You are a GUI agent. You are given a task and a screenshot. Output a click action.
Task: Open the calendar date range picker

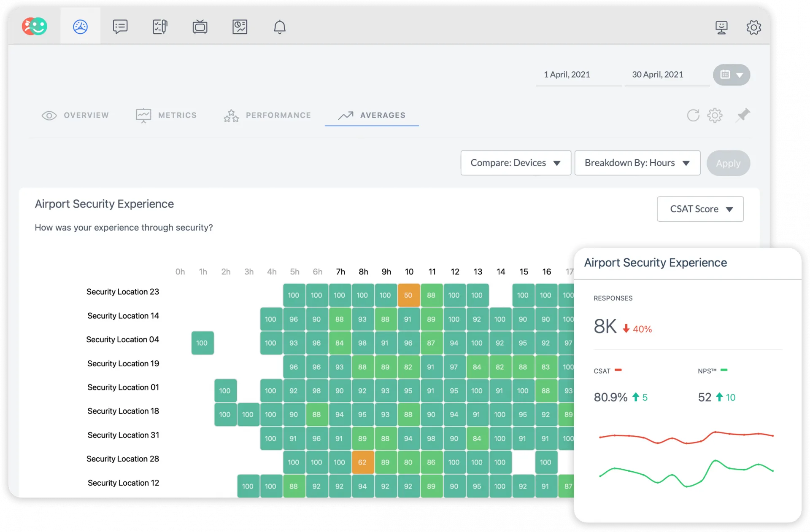click(731, 75)
